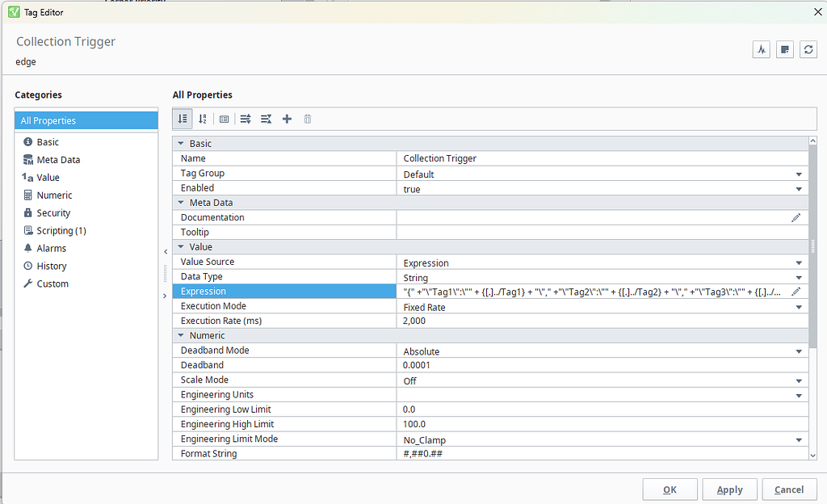Open the Enabled dropdown

coord(799,188)
